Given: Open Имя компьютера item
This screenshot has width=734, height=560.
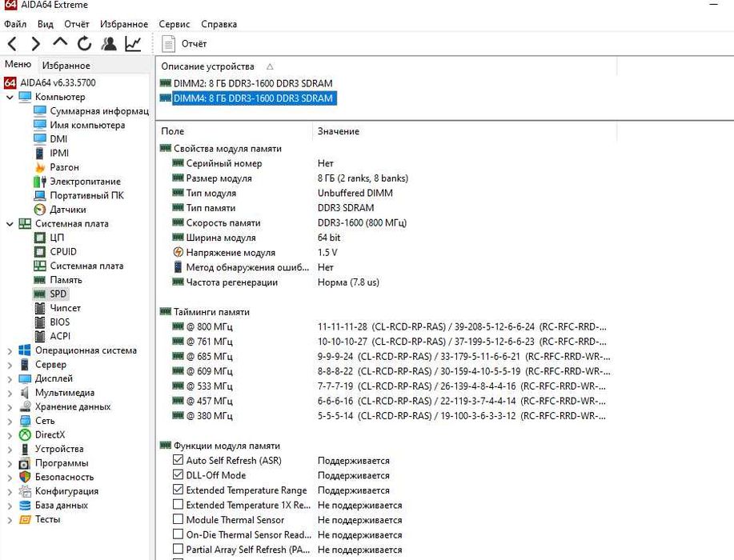Looking at the screenshot, I should point(79,126).
